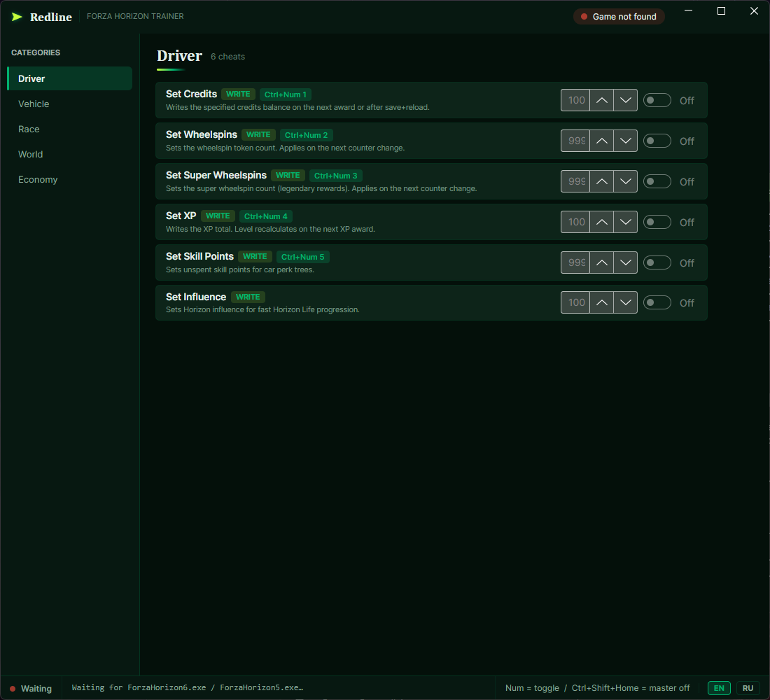Decrease Set Wheelspins value with down arrow
Screen dimensions: 770x700
(625, 141)
